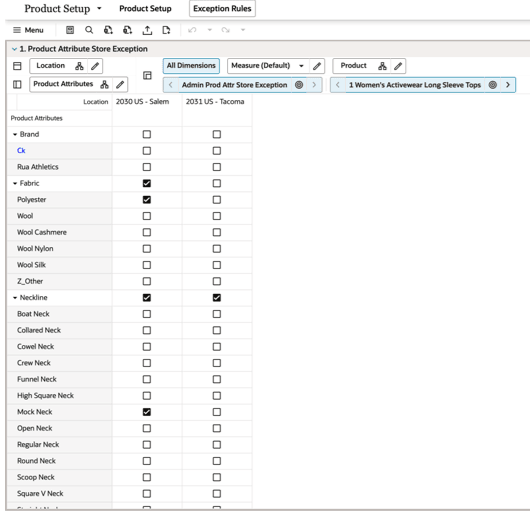Click the second refresh data icon

[x=127, y=30]
